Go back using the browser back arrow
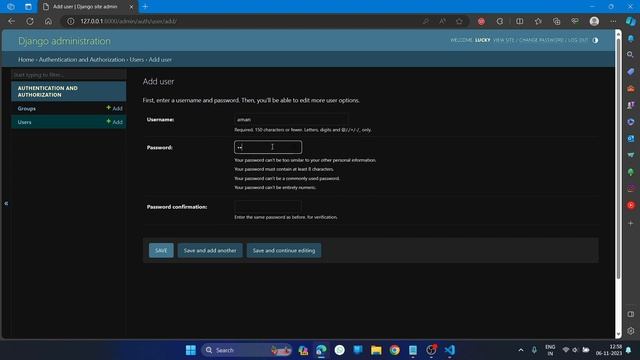The width and height of the screenshot is (640, 360). pos(11,21)
